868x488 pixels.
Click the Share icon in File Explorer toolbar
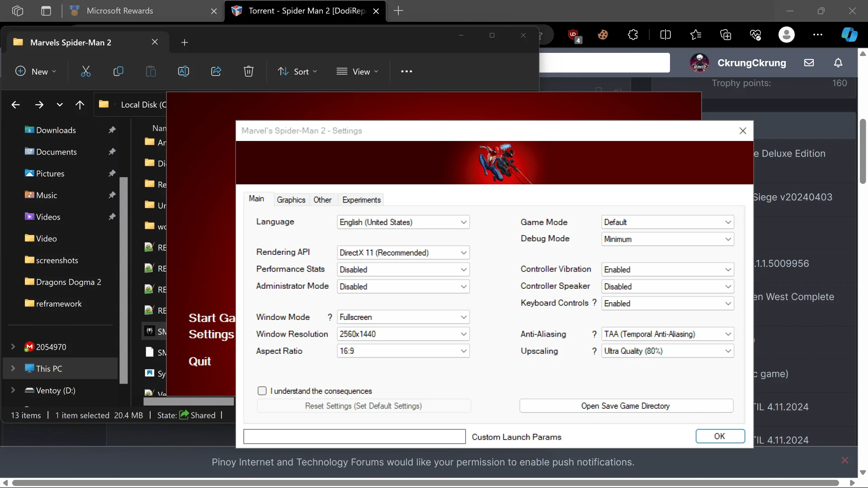(x=216, y=71)
